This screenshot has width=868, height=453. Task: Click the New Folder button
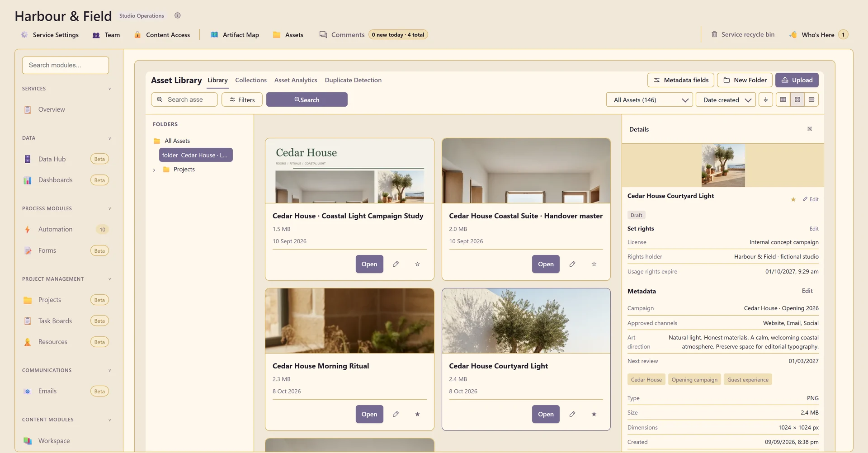[x=745, y=80]
